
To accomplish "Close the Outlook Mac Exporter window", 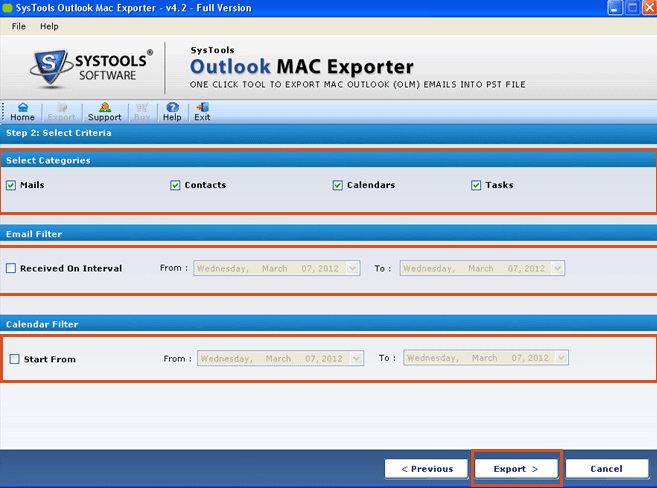I will [649, 8].
